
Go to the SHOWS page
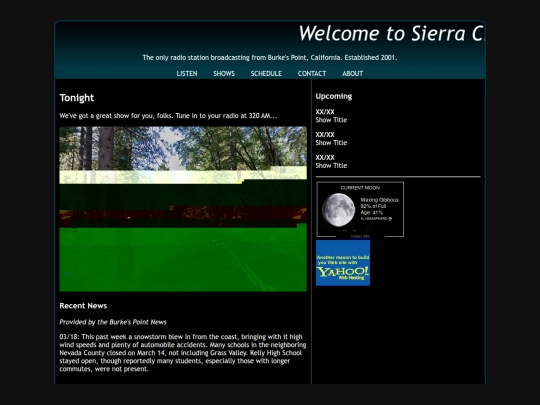[x=224, y=73]
